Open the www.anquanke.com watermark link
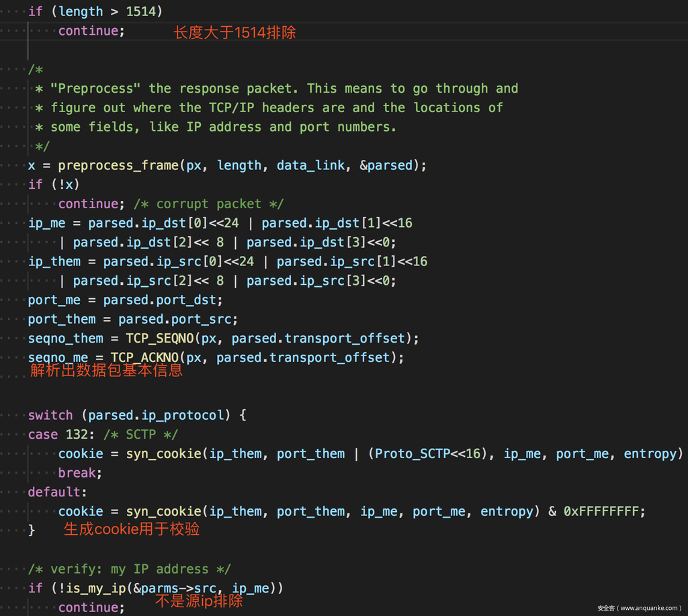Viewport: 688px width, 616px height. point(639,608)
